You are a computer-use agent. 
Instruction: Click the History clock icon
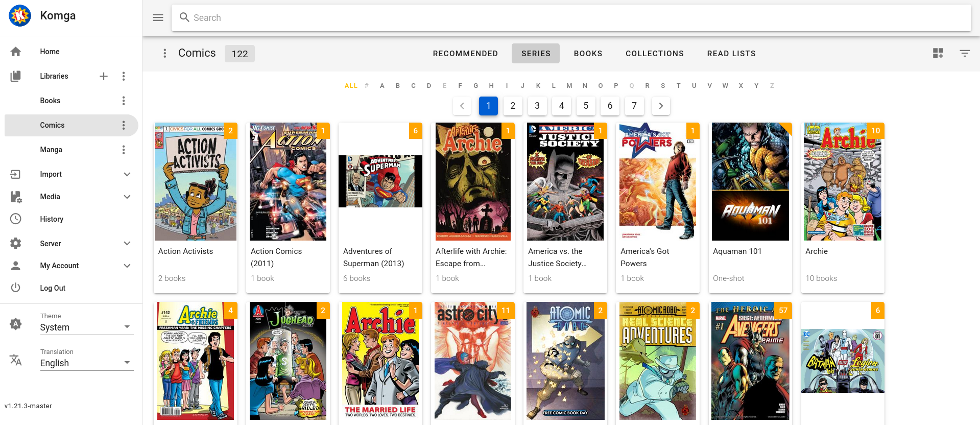point(16,219)
